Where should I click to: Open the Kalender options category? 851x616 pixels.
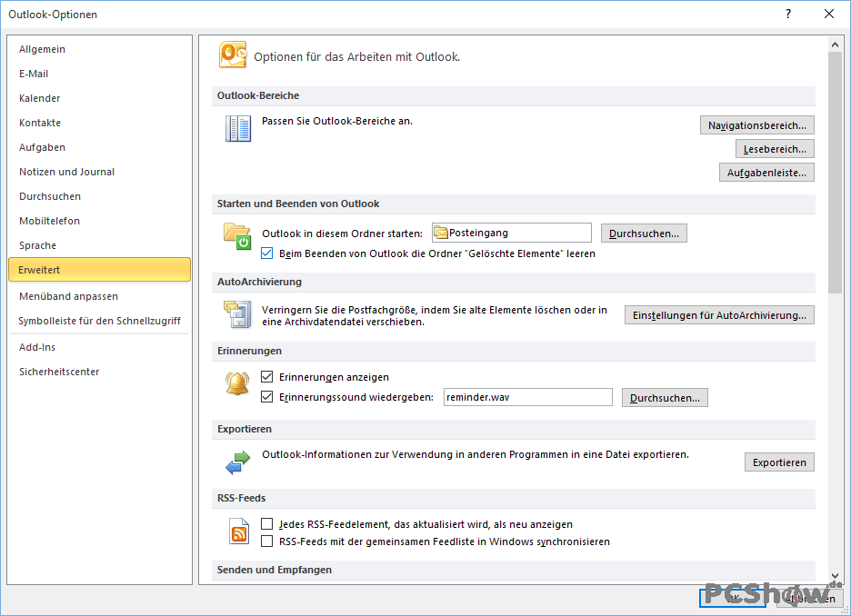tap(100, 98)
